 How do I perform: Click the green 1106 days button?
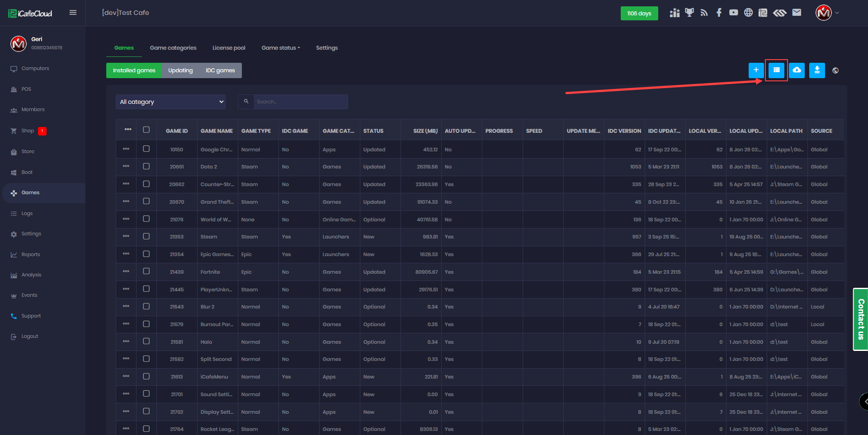[639, 14]
